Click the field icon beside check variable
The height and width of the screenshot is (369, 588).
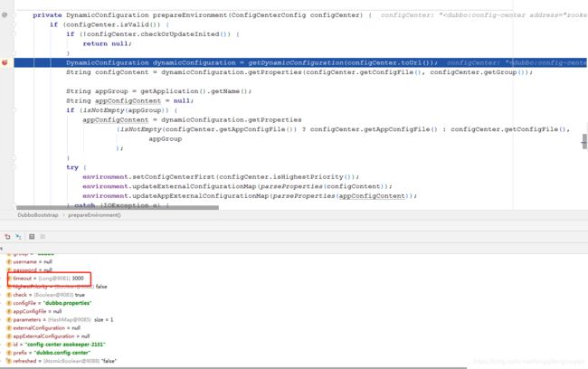(x=9, y=295)
